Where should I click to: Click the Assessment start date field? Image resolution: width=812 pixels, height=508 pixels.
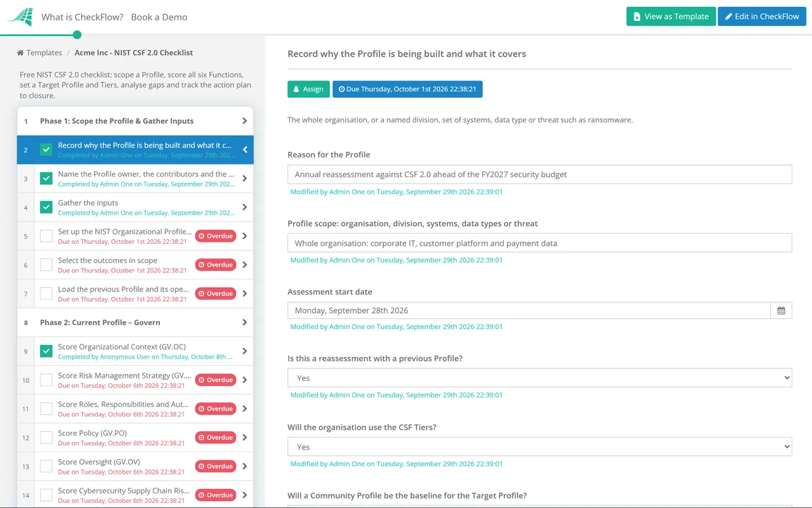(529, 311)
